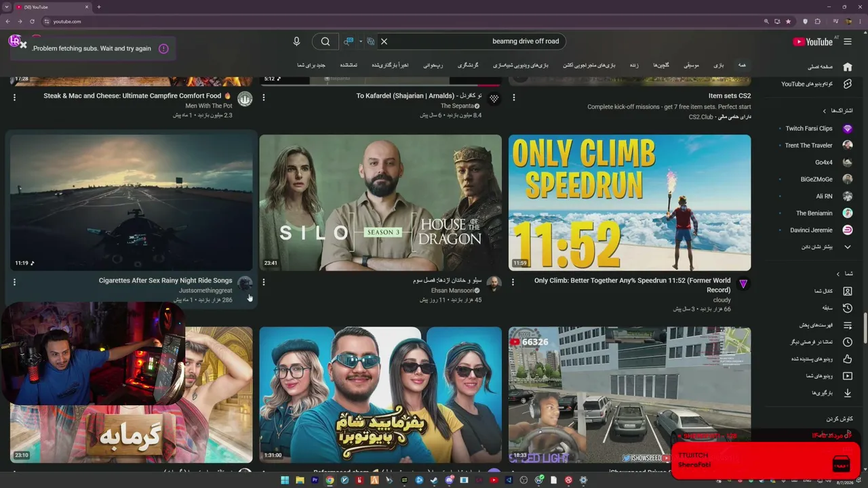868x488 pixels.
Task: Open File Explorer from the taskbar
Action: 300,481
